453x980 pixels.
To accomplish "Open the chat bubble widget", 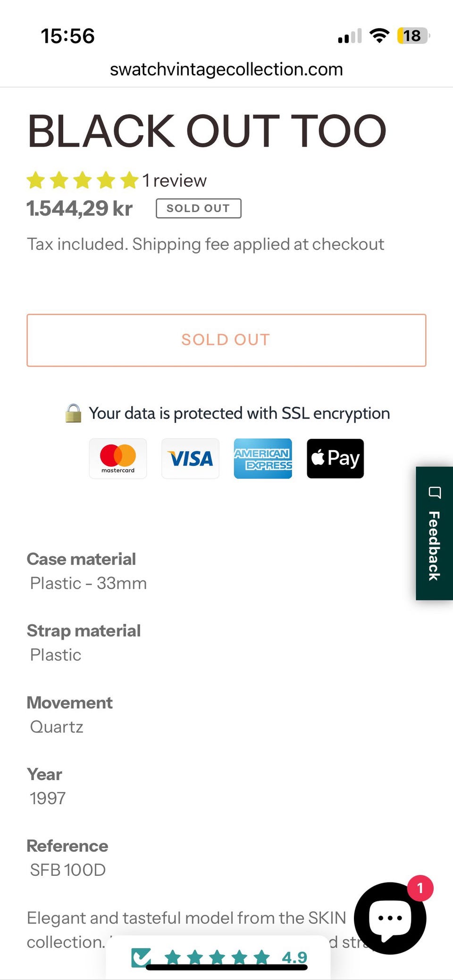I will tap(390, 918).
